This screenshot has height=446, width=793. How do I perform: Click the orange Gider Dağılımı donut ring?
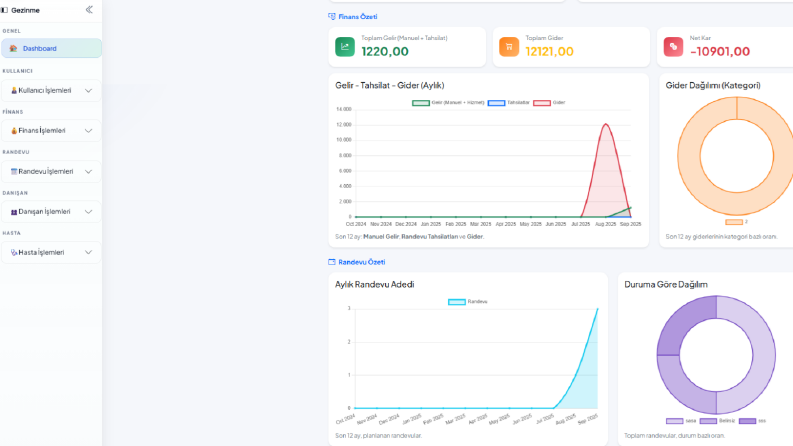coord(688,156)
